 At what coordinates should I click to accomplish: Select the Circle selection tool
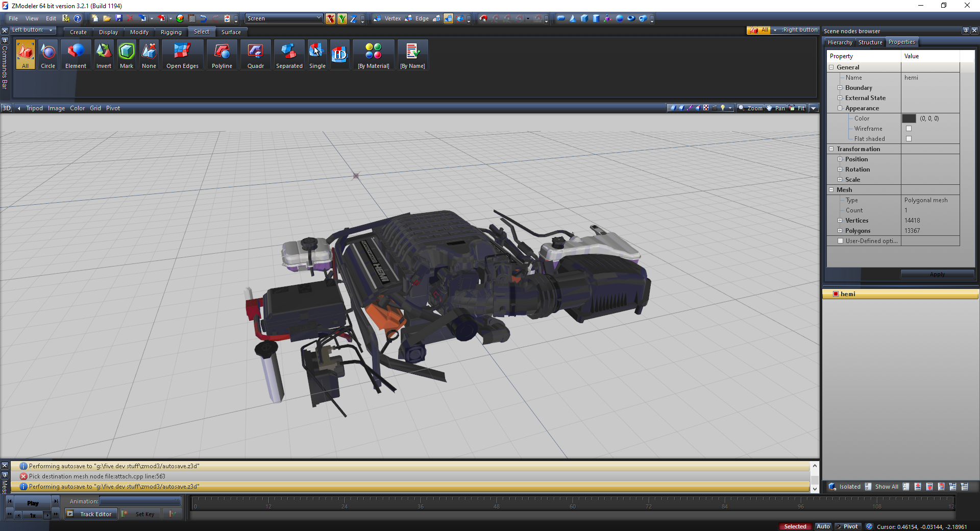coord(48,55)
